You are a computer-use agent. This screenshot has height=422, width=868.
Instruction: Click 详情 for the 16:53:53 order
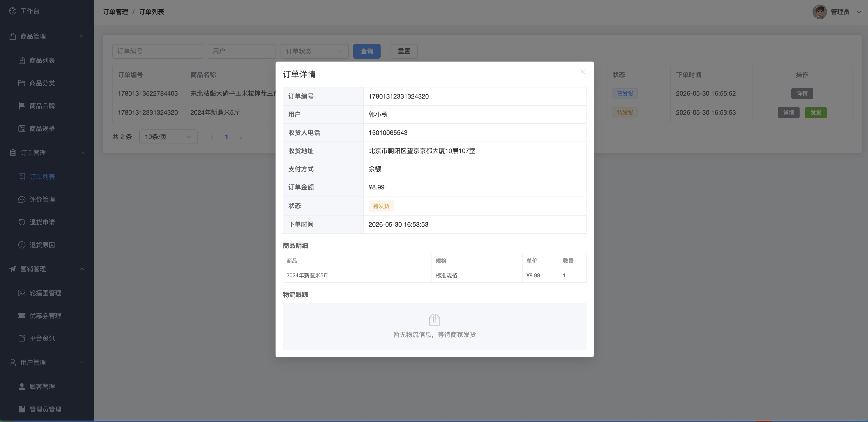[x=788, y=113]
